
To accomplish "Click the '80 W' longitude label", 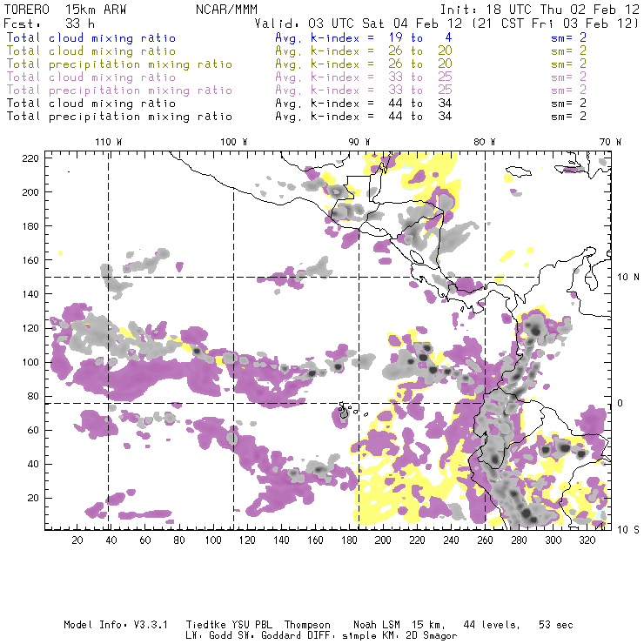I will (485, 142).
